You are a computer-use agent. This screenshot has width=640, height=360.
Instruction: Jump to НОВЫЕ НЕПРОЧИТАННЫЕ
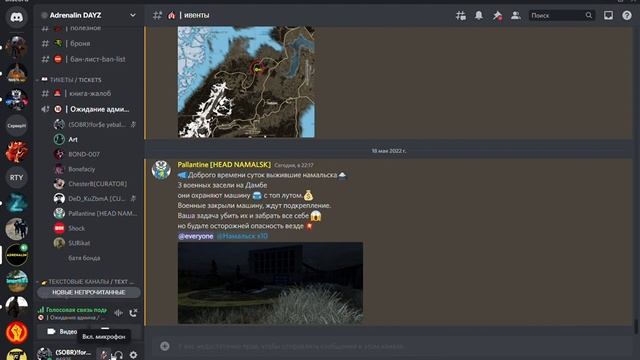[x=89, y=292]
